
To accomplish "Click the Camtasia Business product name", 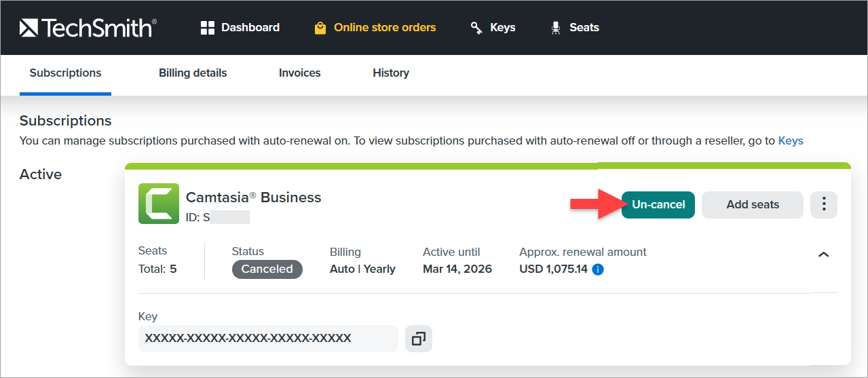I will click(x=253, y=197).
